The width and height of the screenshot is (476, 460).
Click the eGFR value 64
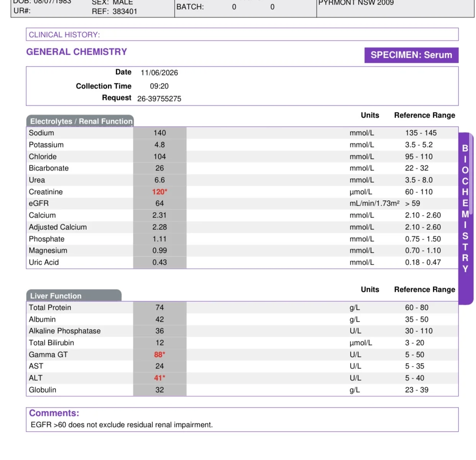tap(160, 203)
